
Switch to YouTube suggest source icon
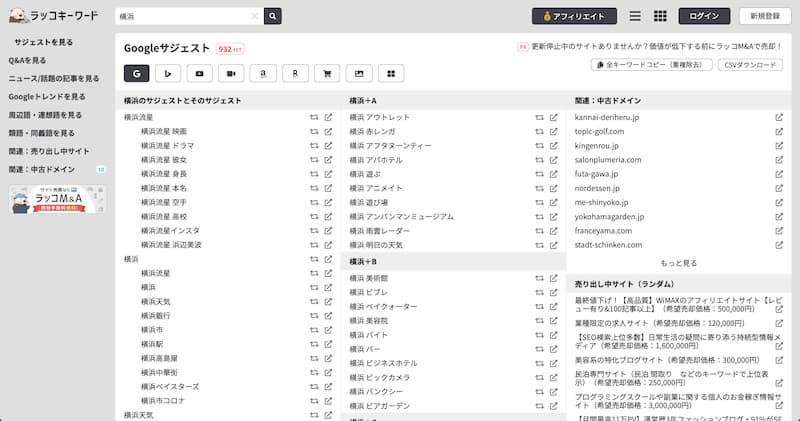coord(199,73)
